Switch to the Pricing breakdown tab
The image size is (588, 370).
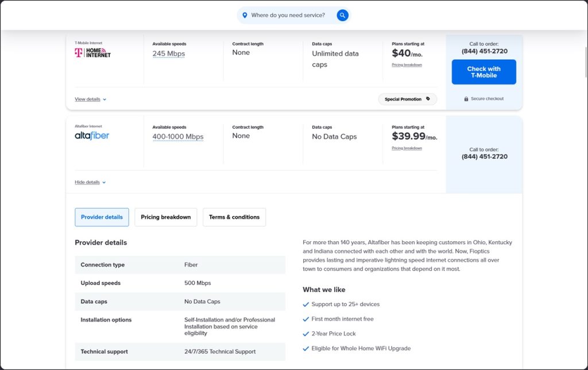pyautogui.click(x=166, y=217)
